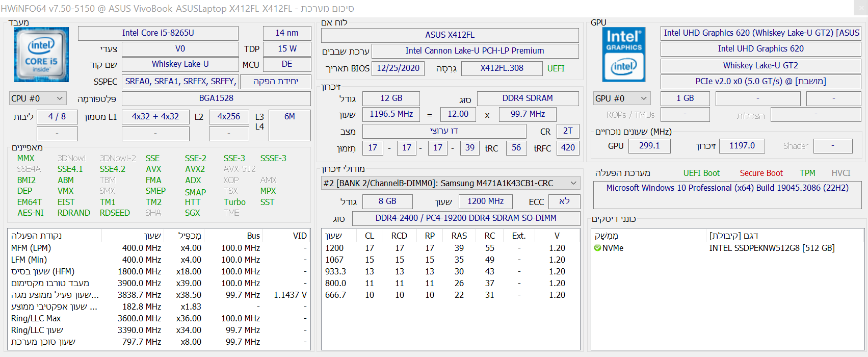Open the CPU #0 selector dropdown
Viewport: 868px width, 357px height.
click(x=38, y=98)
